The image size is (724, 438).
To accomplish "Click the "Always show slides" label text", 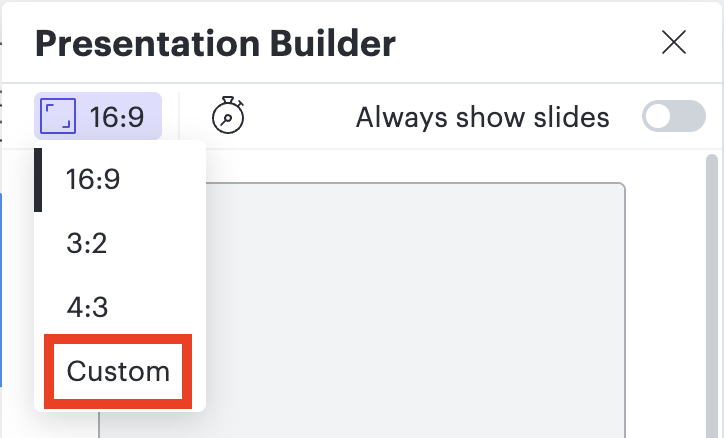I will 482,117.
